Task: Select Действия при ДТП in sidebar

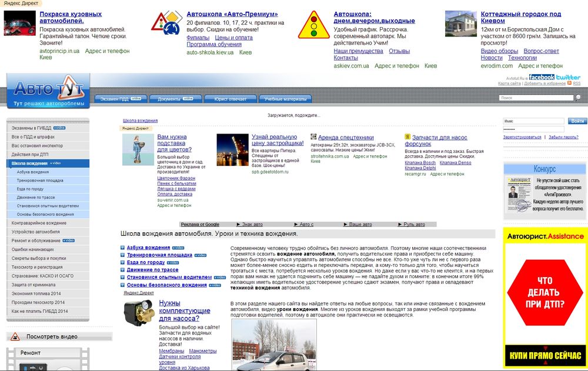Action: [x=48, y=154]
